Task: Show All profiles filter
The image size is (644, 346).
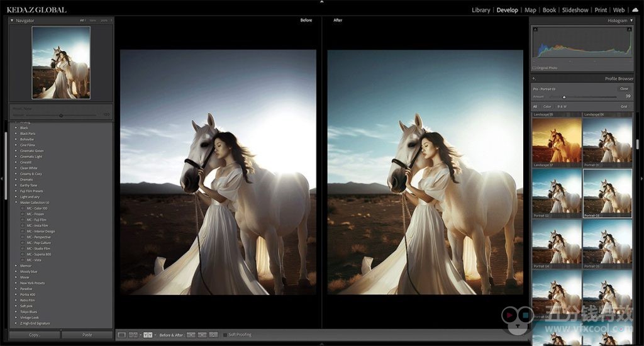Action: point(535,106)
